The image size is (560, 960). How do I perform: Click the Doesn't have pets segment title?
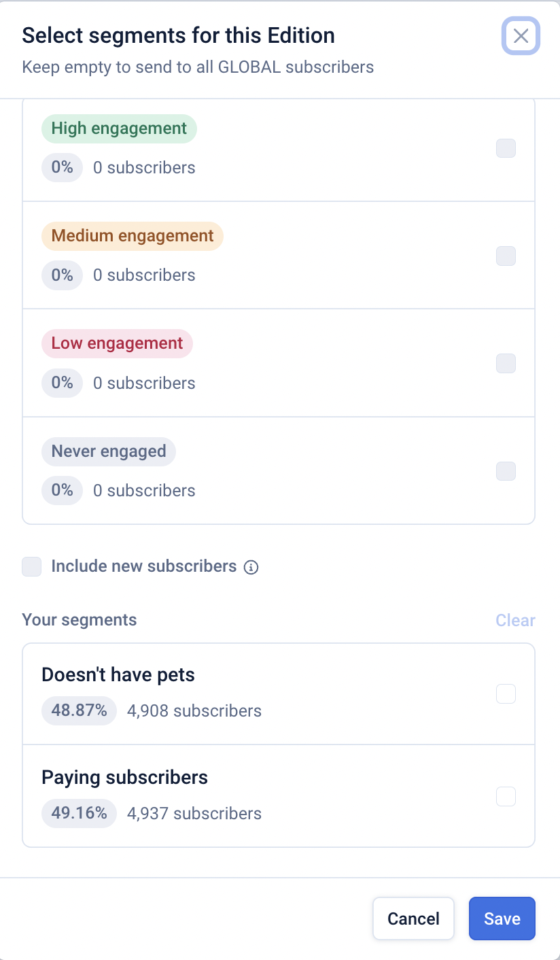118,675
